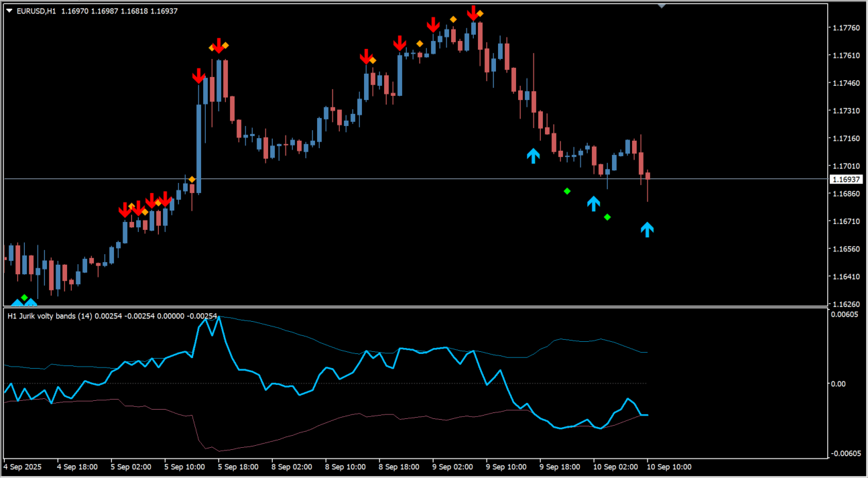Open the dropdown triangle beside EURUSD,H1
868x478 pixels.
[x=9, y=11]
